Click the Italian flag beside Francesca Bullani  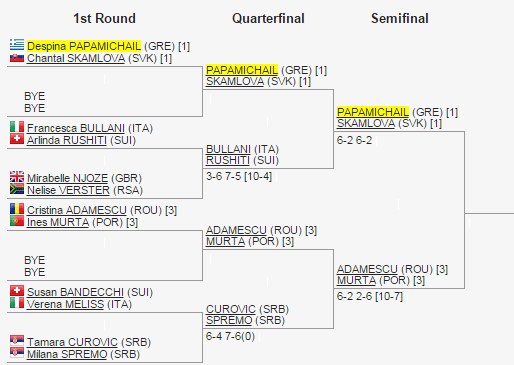pos(17,126)
